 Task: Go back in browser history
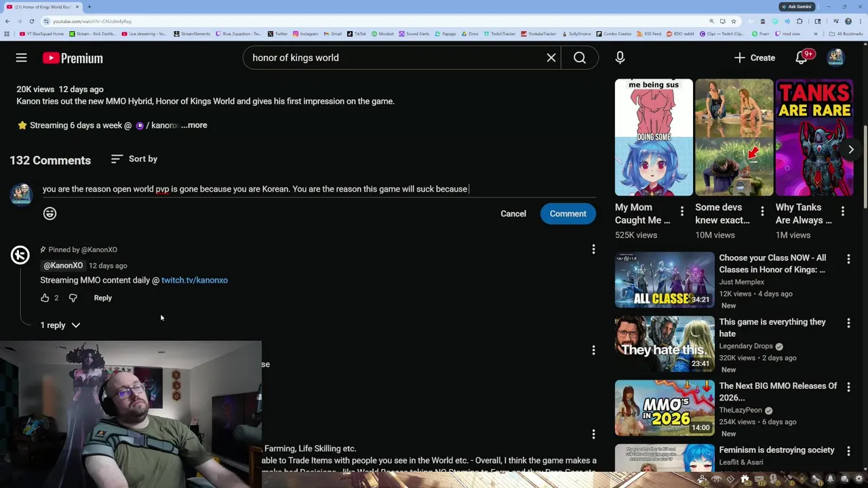point(8,21)
